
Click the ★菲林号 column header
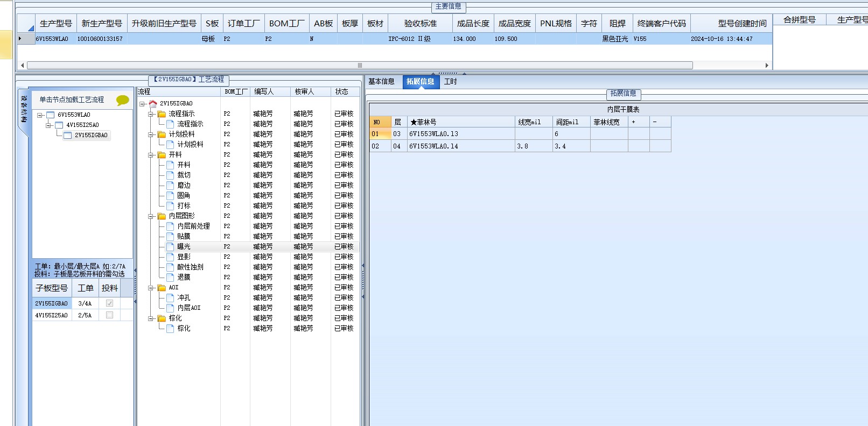pyautogui.click(x=461, y=122)
